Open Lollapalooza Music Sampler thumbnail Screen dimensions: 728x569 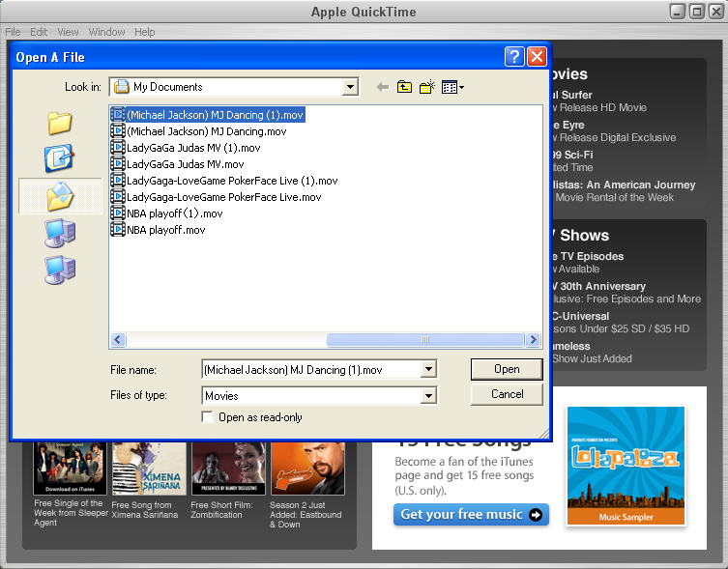(626, 466)
